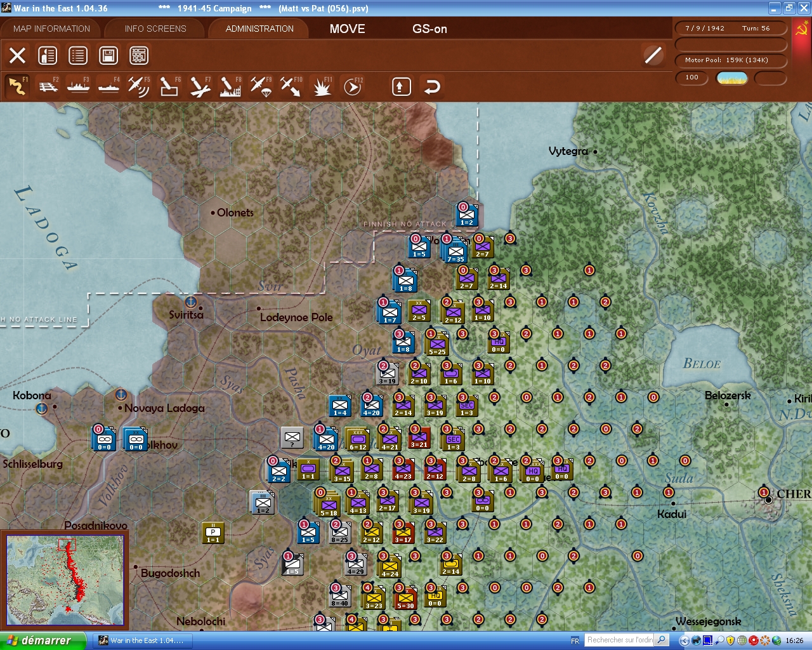This screenshot has width=812, height=650.
Task: Expand hidden tray icons with the arrow
Action: click(x=684, y=640)
